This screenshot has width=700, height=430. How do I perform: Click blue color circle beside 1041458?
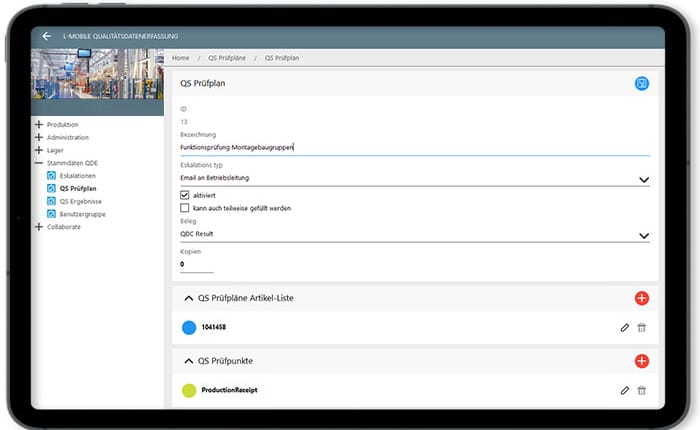point(189,327)
